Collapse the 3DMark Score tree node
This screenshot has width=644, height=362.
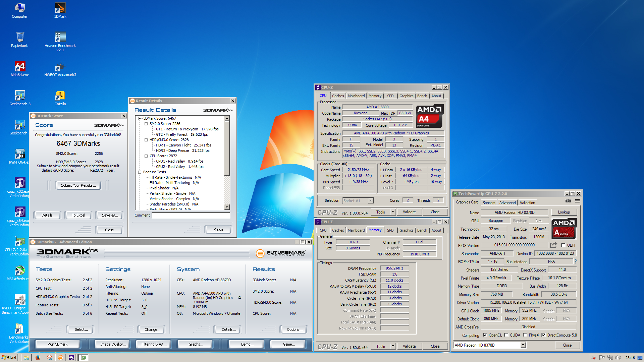pos(140,118)
